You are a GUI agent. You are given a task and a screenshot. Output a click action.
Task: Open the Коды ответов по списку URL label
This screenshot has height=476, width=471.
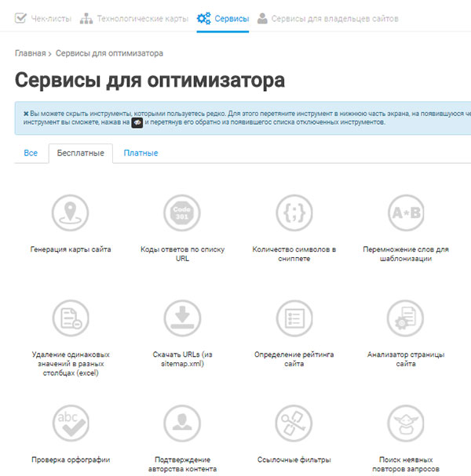[182, 254]
